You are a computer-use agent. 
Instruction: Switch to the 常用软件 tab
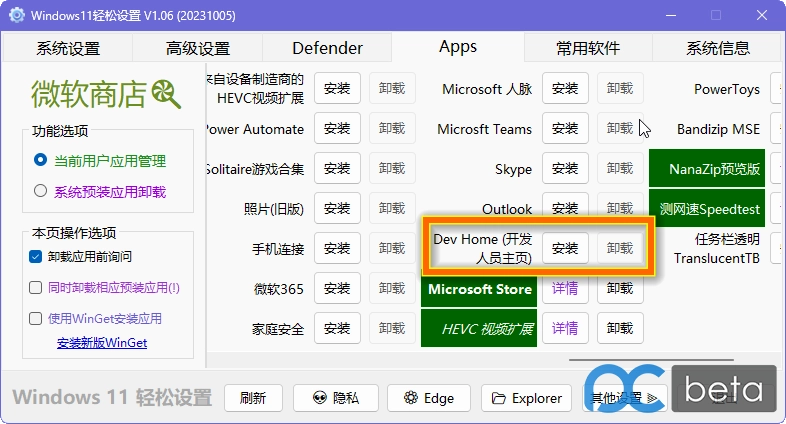pos(588,48)
